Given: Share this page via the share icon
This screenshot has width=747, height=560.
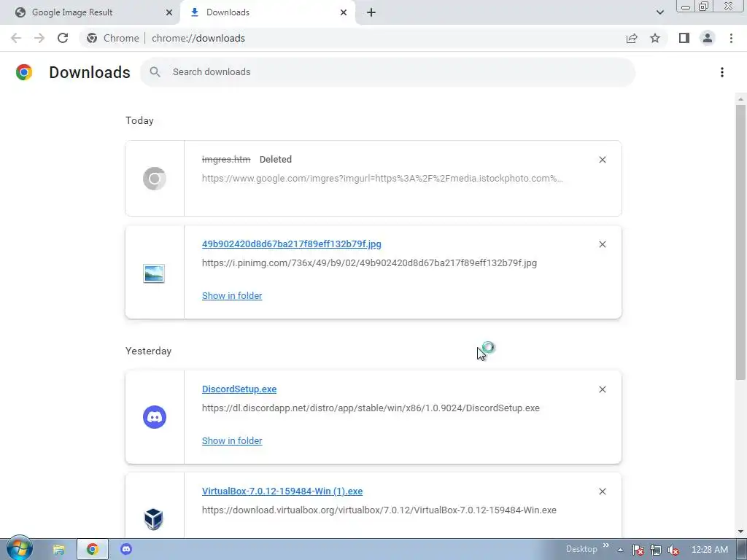Looking at the screenshot, I should [x=632, y=38].
